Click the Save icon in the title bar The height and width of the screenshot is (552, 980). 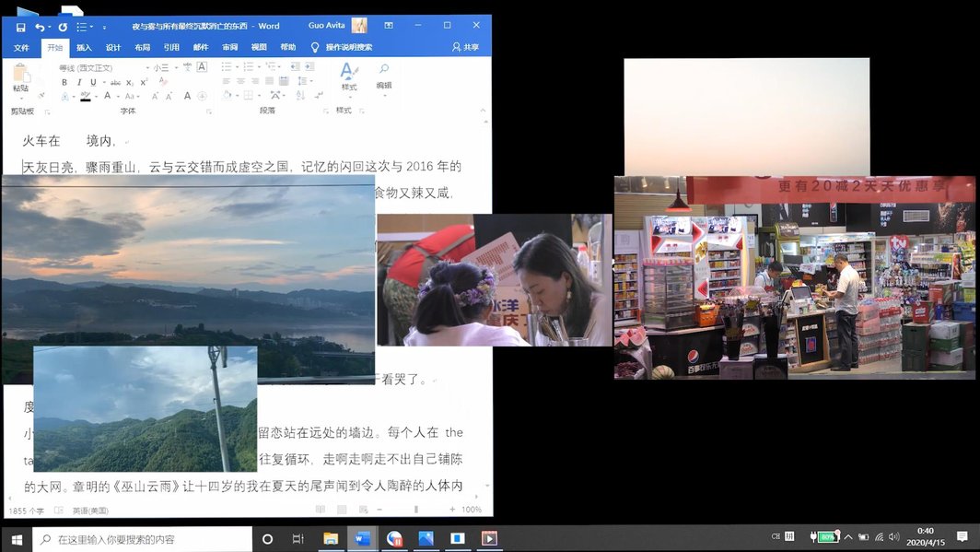click(x=20, y=27)
